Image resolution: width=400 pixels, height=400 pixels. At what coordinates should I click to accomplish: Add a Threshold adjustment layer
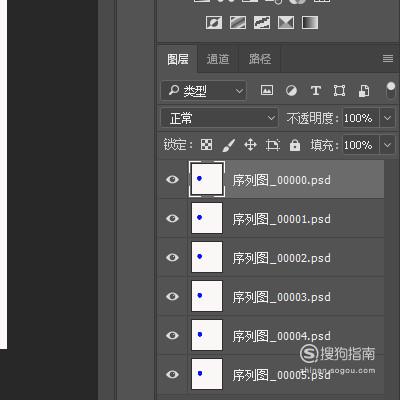[262, 23]
